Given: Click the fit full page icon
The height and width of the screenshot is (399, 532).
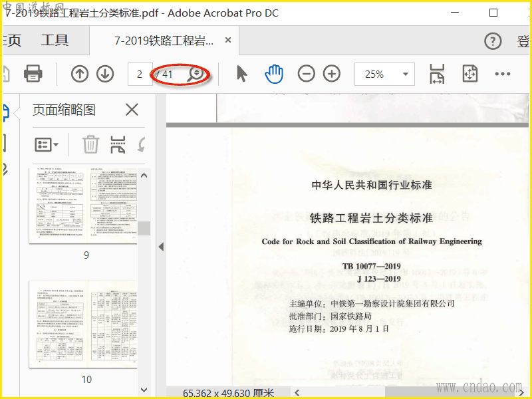Looking at the screenshot, I should [x=470, y=74].
